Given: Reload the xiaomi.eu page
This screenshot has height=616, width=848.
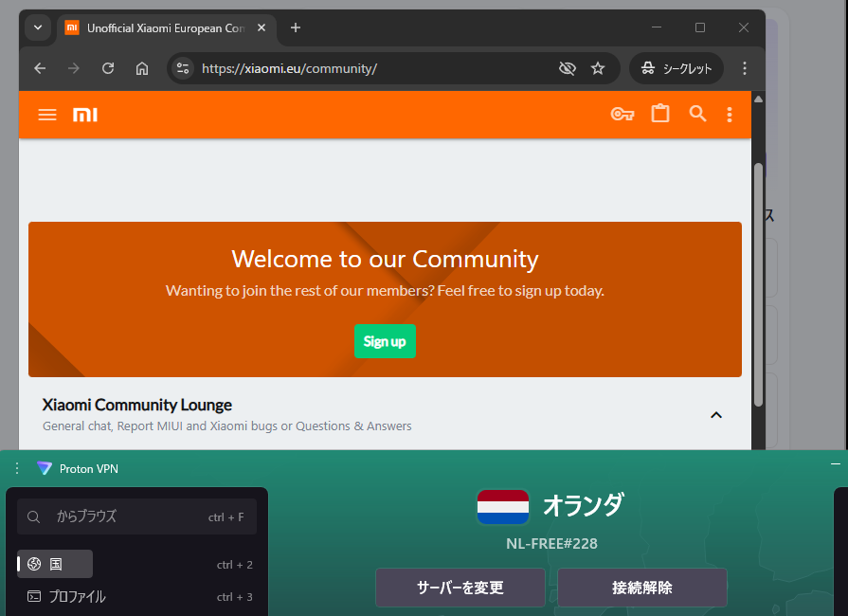Looking at the screenshot, I should pyautogui.click(x=108, y=68).
